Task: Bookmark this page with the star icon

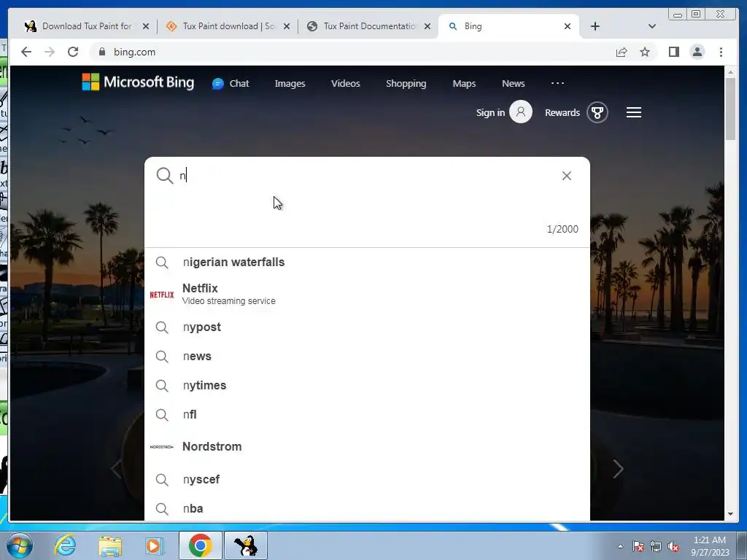Action: [x=645, y=52]
